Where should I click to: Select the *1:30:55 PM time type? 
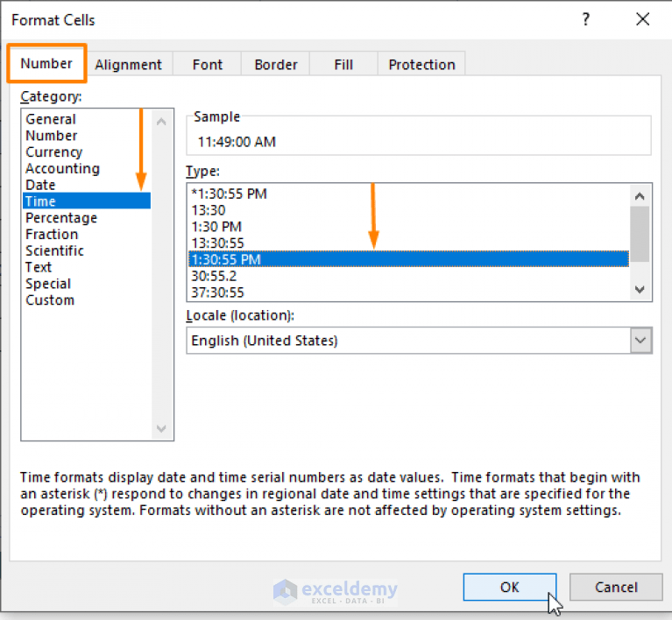pyautogui.click(x=409, y=194)
